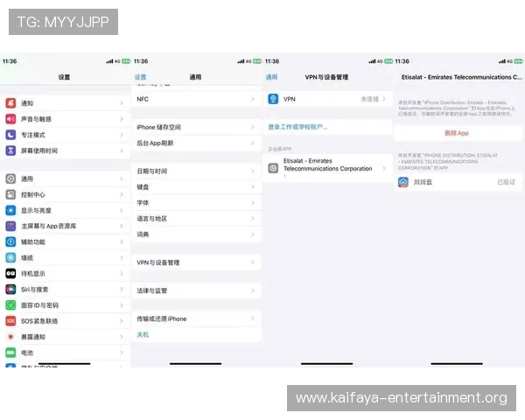
Task: Tap the Focus mode moon icon
Action: click(10, 135)
